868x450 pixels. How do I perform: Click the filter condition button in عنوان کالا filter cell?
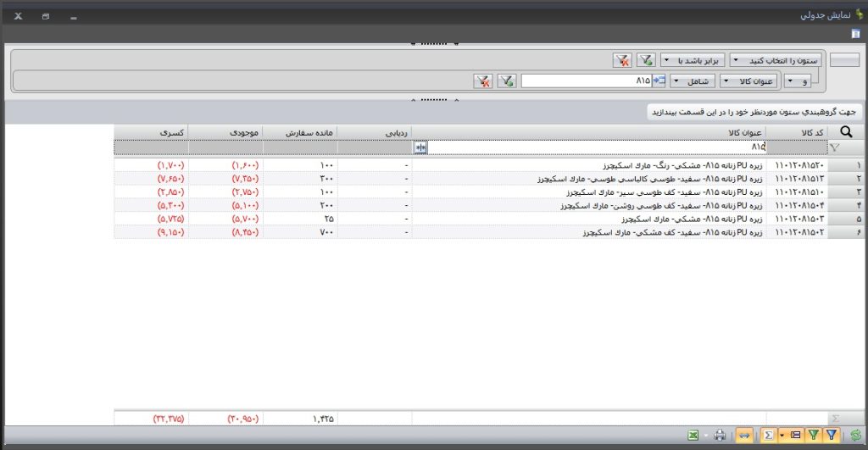pos(420,147)
